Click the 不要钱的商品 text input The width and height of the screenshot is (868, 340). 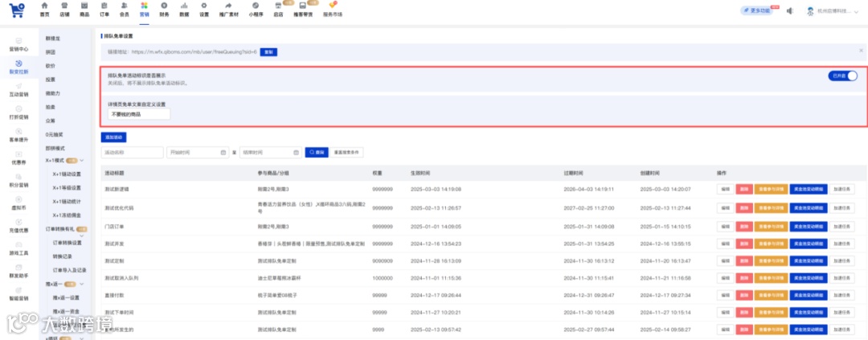coord(139,113)
